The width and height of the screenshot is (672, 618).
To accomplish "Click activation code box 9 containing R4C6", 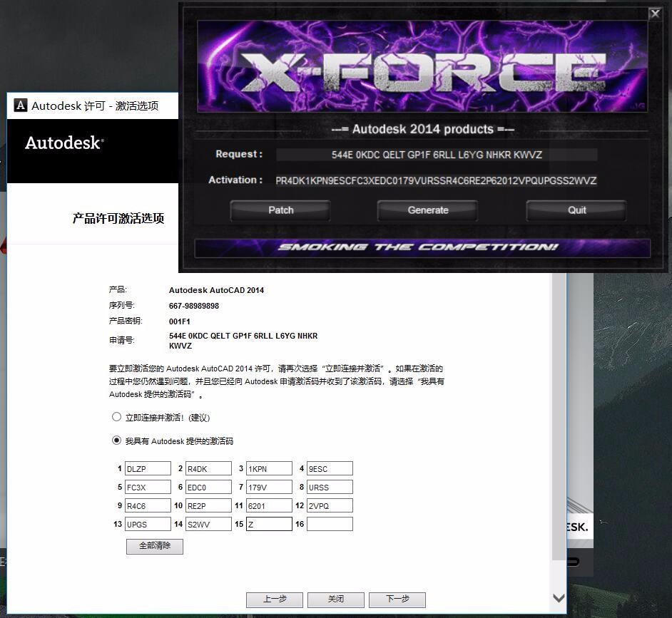I will point(148,505).
